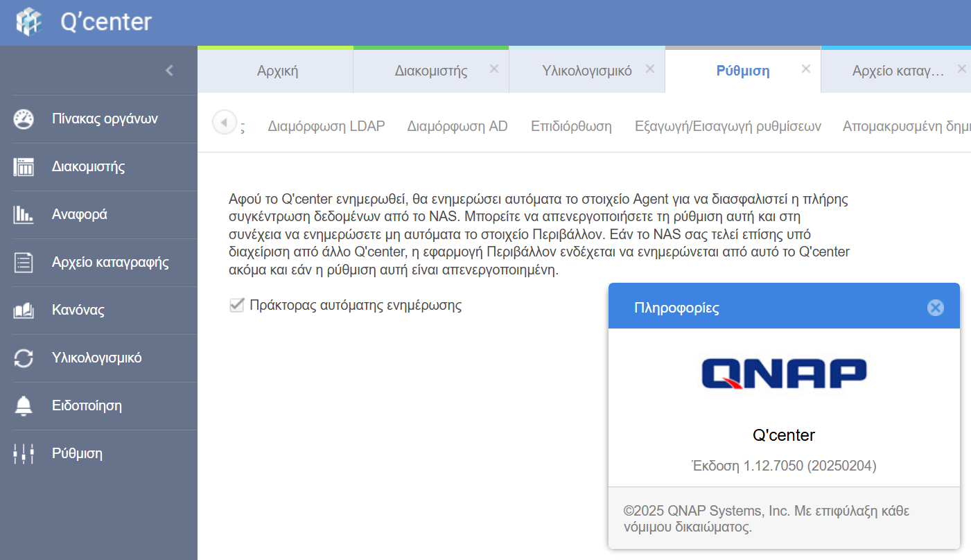Click the ©2025 QNAP Systems copyright text

click(767, 519)
